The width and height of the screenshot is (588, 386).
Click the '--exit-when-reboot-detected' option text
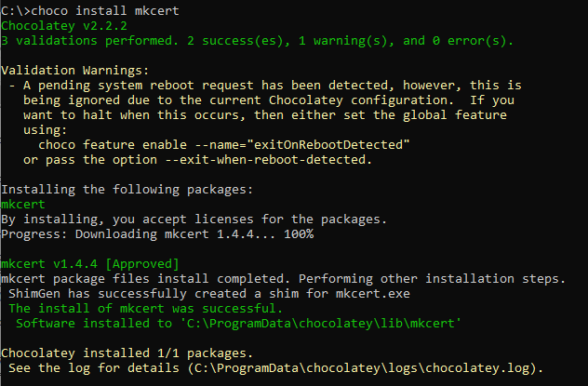(x=266, y=160)
